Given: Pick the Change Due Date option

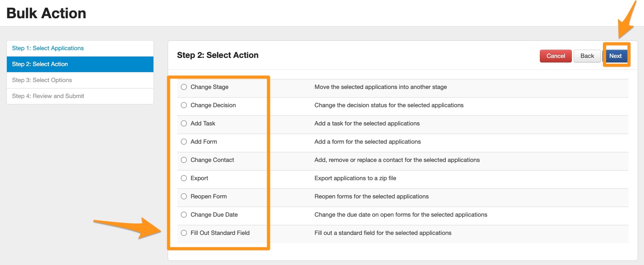Looking at the screenshot, I should tap(184, 215).
